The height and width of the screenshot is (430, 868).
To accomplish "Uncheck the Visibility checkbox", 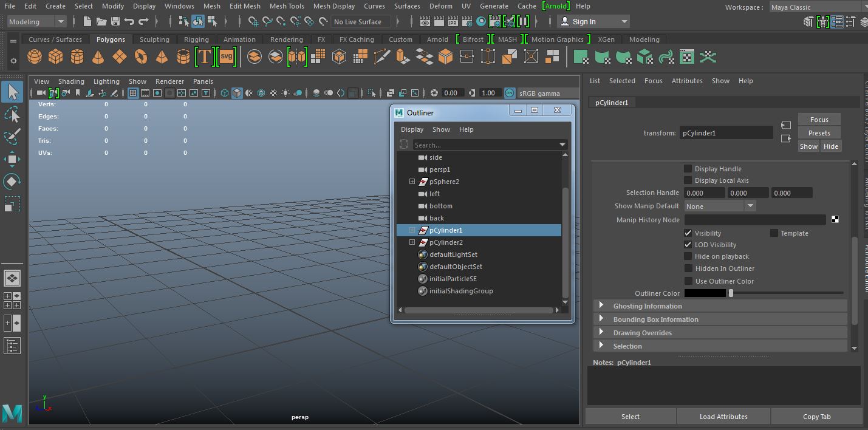I will pyautogui.click(x=688, y=233).
